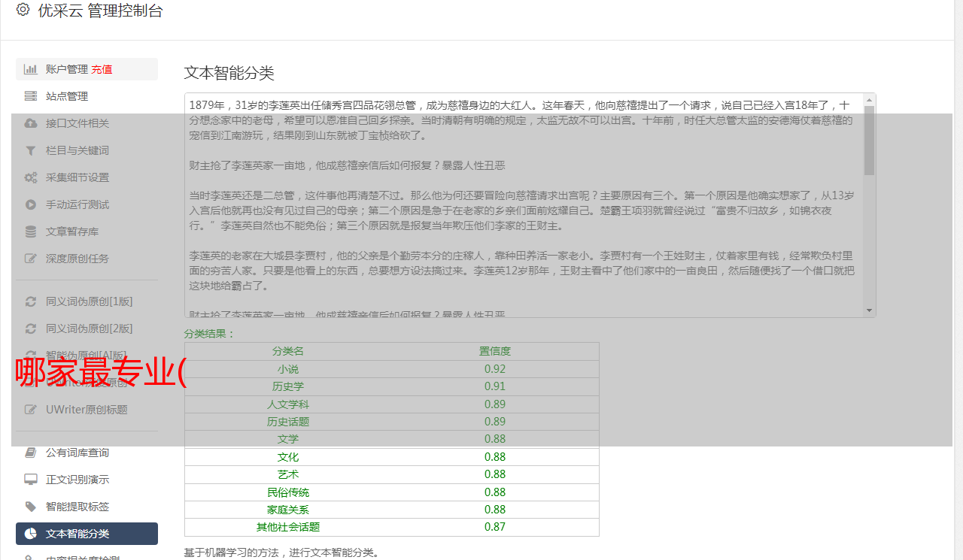Click the 优采云 管理控制台 header title
963x560 pixels.
click(x=100, y=11)
